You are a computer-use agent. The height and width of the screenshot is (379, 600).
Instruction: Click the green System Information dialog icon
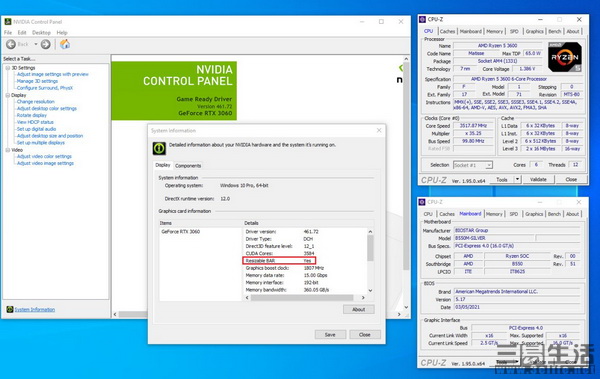click(159, 148)
